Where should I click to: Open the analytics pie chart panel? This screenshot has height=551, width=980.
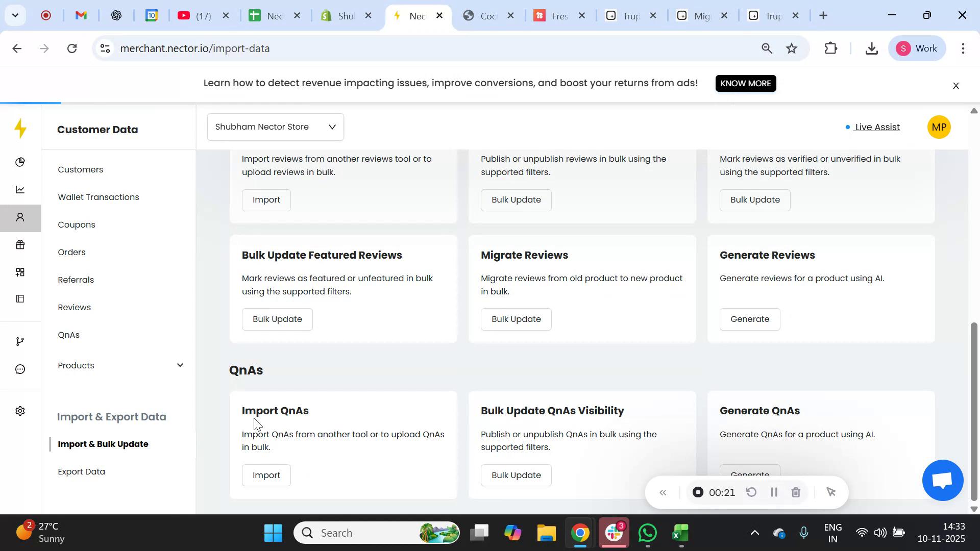click(20, 162)
